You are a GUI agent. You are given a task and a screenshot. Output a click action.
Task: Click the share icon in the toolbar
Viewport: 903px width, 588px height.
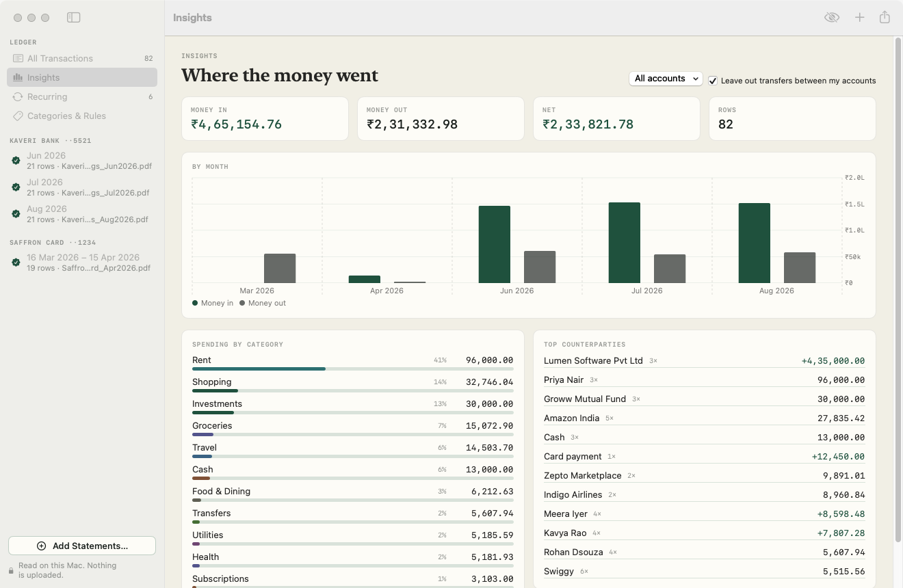click(885, 18)
